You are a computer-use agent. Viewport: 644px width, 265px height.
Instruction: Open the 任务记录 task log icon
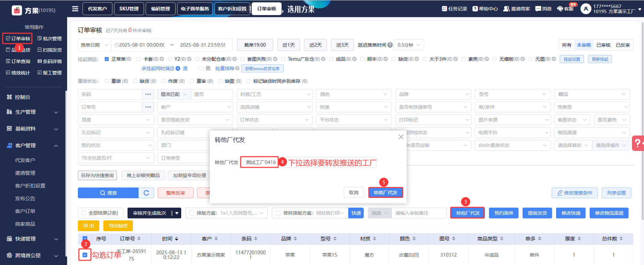[x=444, y=9]
